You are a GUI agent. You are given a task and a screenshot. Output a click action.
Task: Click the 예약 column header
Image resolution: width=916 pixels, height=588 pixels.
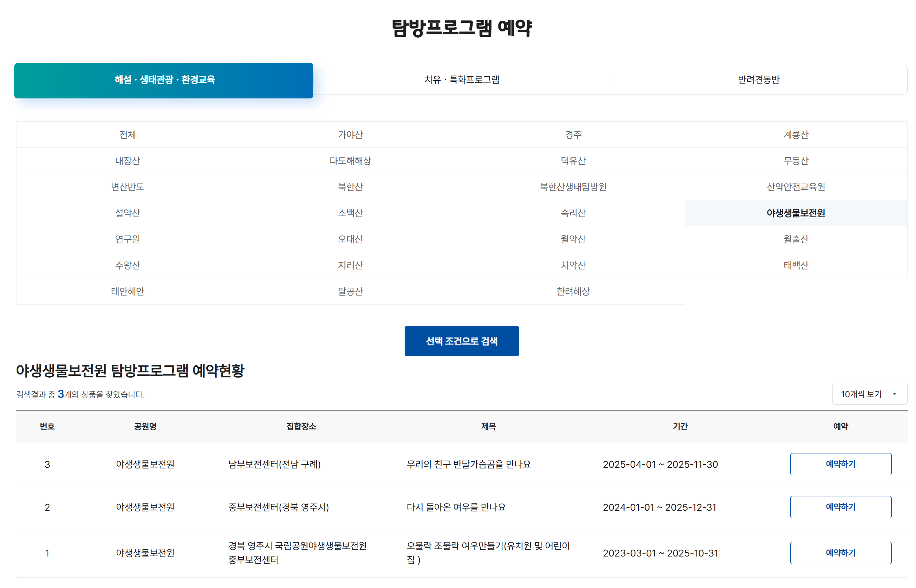click(840, 426)
